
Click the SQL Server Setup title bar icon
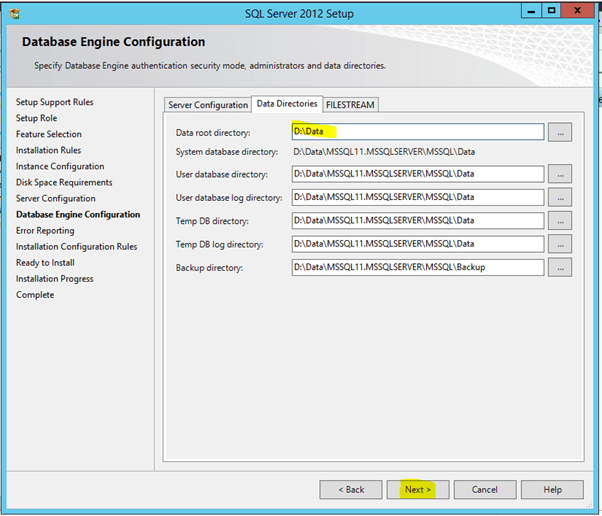click(16, 12)
